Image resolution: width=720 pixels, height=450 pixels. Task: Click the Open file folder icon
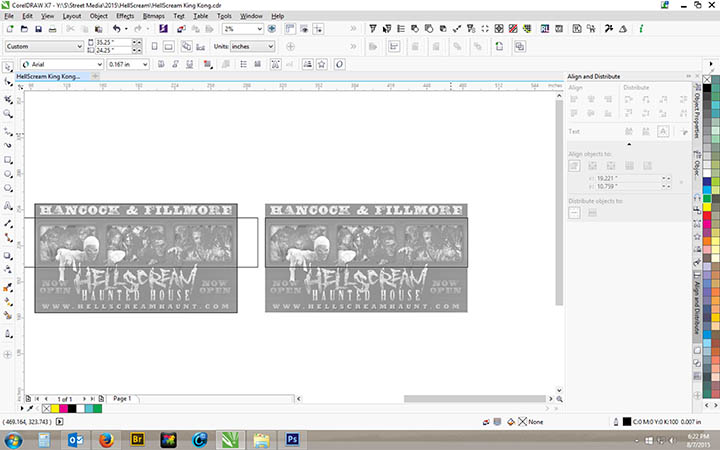pyautogui.click(x=24, y=29)
